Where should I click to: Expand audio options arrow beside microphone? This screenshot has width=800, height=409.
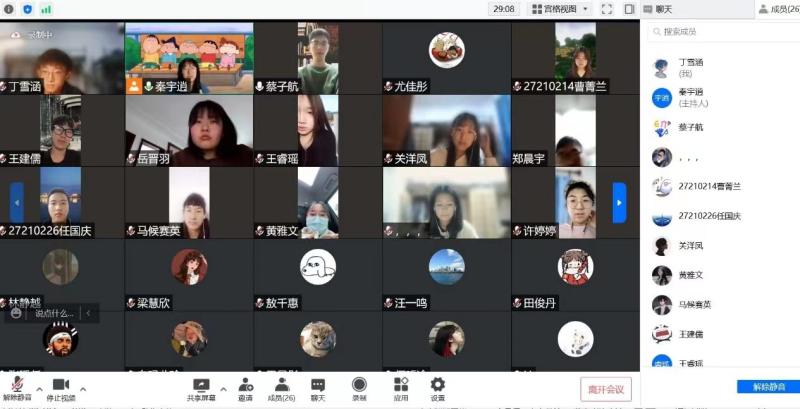pos(39,388)
